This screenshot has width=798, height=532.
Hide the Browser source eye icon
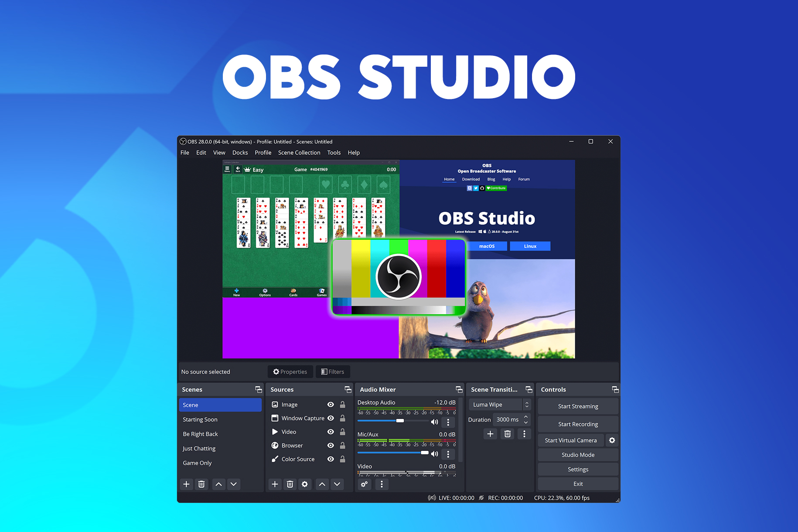point(331,446)
